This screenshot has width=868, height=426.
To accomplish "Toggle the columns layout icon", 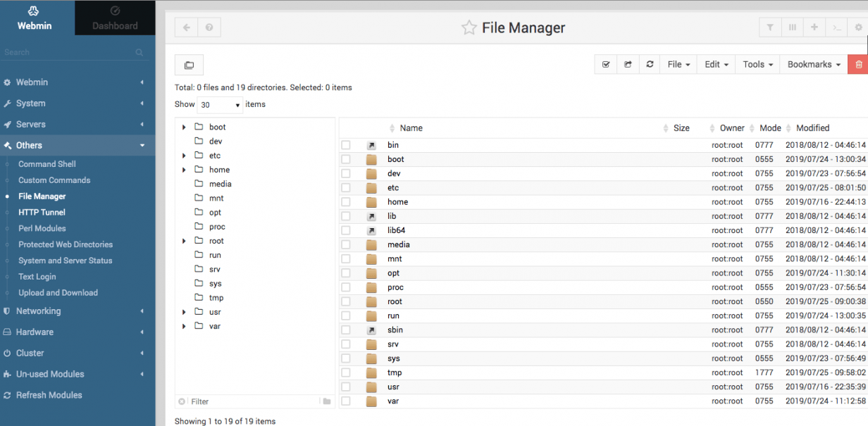I will [793, 27].
